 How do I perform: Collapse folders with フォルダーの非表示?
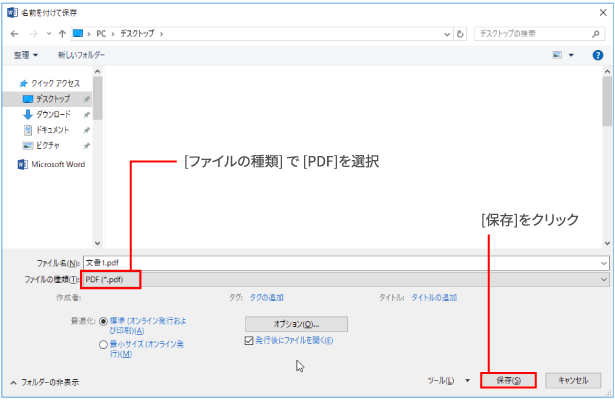pyautogui.click(x=44, y=381)
